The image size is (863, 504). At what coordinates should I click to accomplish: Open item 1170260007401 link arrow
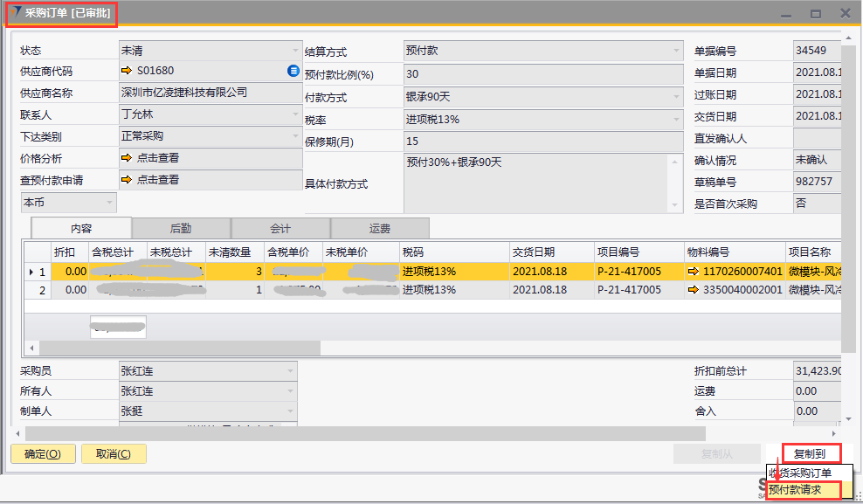point(694,273)
